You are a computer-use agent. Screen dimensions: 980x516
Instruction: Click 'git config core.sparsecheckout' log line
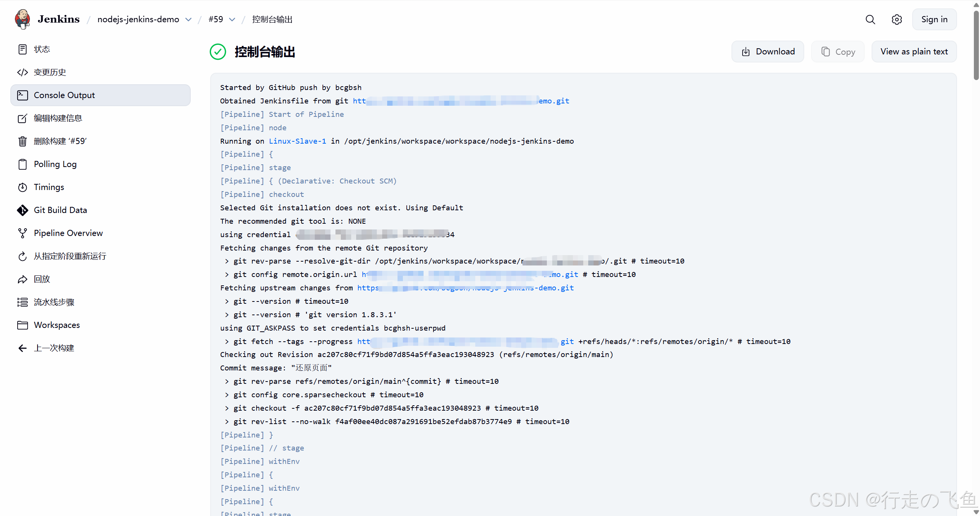click(x=324, y=395)
